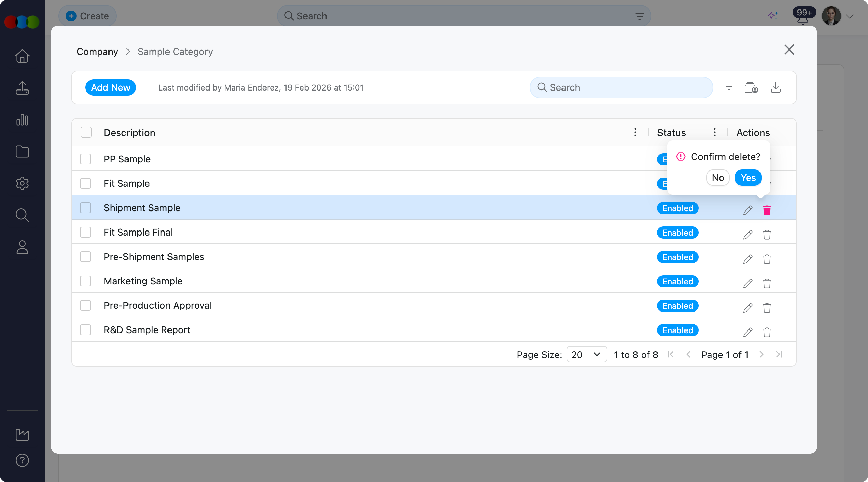Click the Add New button
This screenshot has width=868, height=482.
tap(111, 87)
